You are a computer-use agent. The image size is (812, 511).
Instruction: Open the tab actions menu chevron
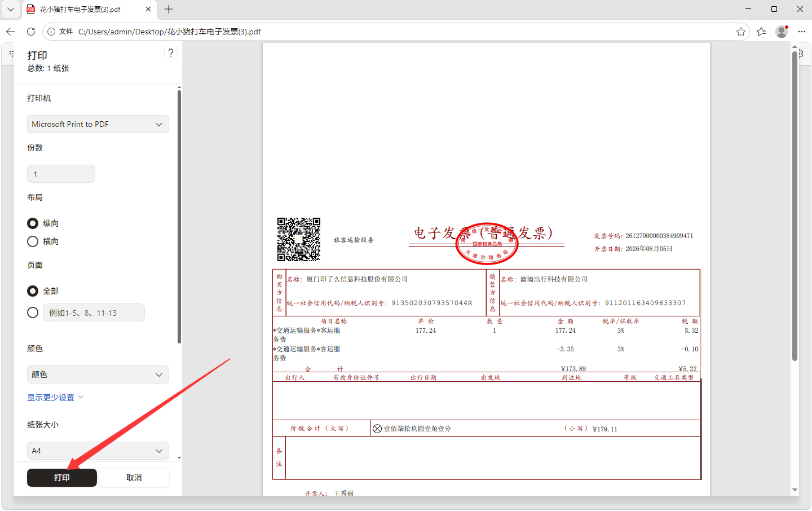click(10, 9)
